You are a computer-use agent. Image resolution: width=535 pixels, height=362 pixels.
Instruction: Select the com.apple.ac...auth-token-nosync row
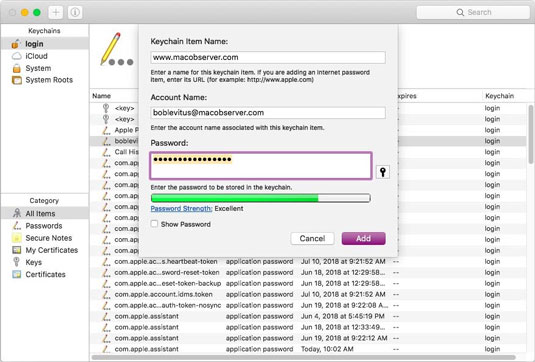tap(308, 305)
